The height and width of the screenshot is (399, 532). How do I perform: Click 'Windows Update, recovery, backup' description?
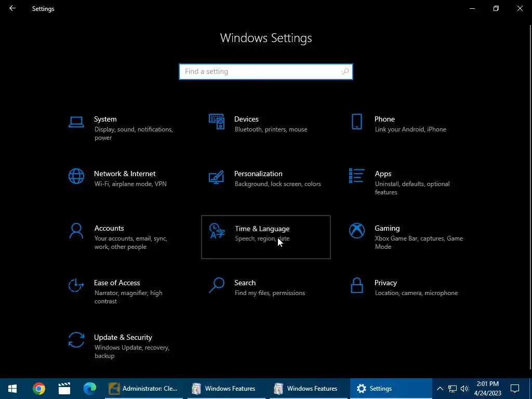[131, 352]
